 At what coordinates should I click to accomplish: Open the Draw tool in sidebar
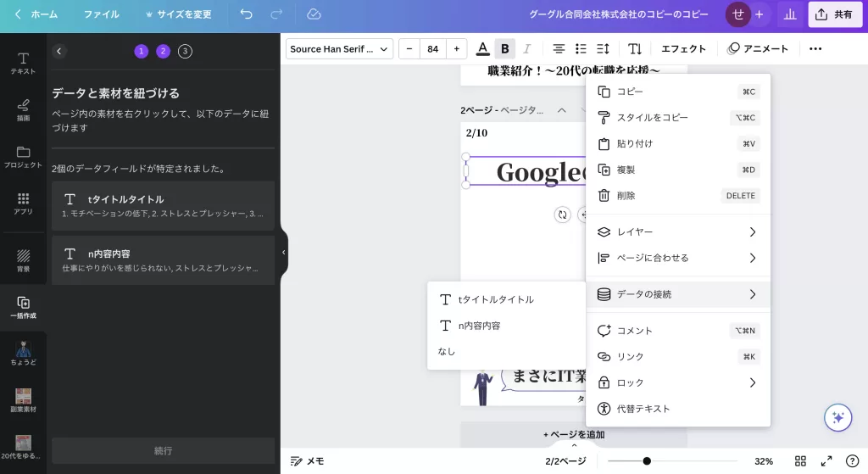23,110
